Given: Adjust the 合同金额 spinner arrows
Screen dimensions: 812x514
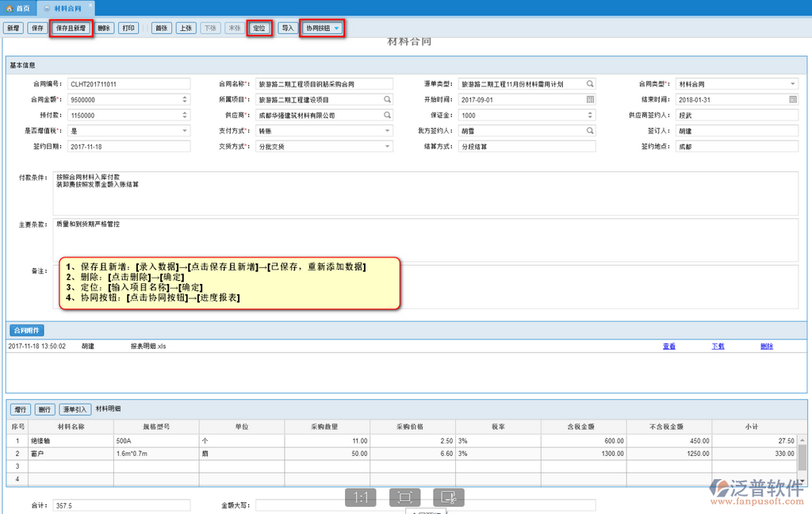Looking at the screenshot, I should (x=185, y=100).
